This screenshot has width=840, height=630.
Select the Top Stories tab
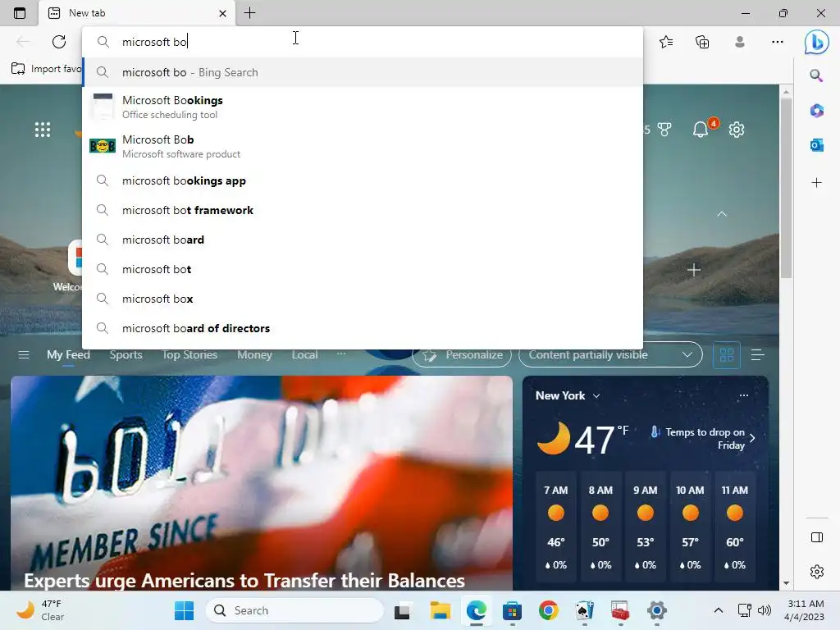tap(189, 354)
